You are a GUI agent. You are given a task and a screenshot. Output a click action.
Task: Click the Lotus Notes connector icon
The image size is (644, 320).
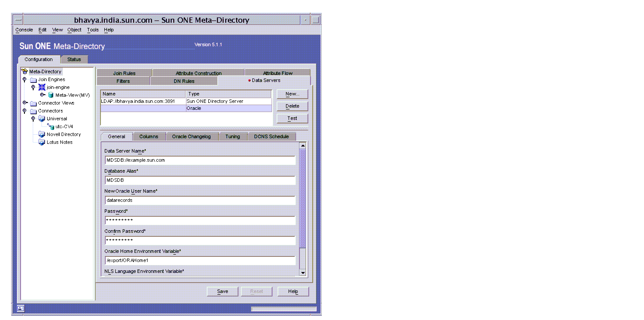[42, 142]
